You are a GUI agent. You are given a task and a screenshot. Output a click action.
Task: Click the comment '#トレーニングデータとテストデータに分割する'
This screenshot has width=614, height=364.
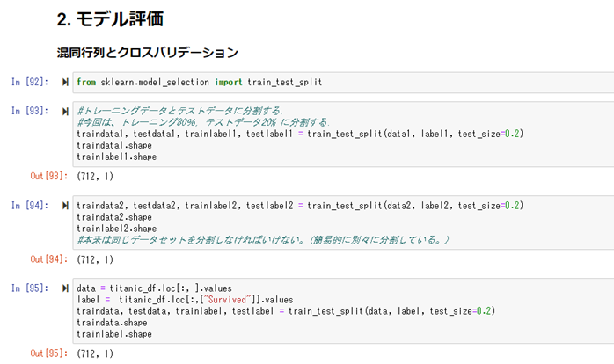(179, 111)
